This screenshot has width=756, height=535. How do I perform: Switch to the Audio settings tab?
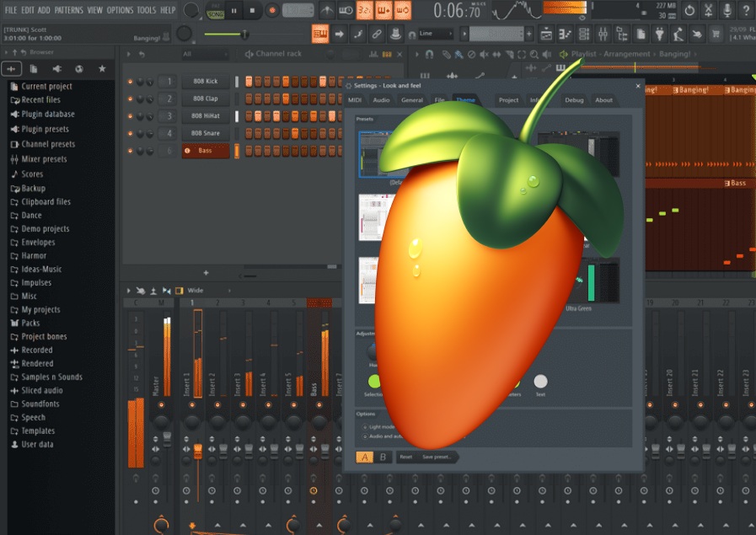coord(381,100)
